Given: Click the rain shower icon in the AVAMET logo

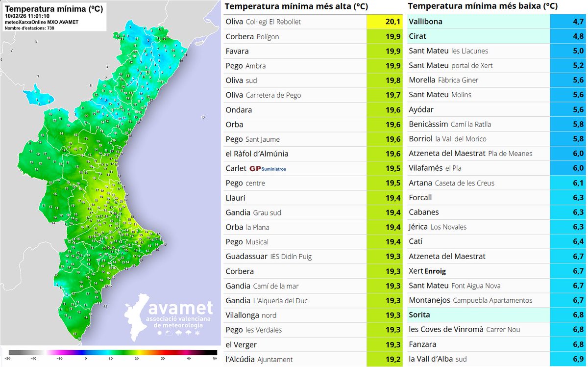Looking at the screenshot, I should (178, 333).
